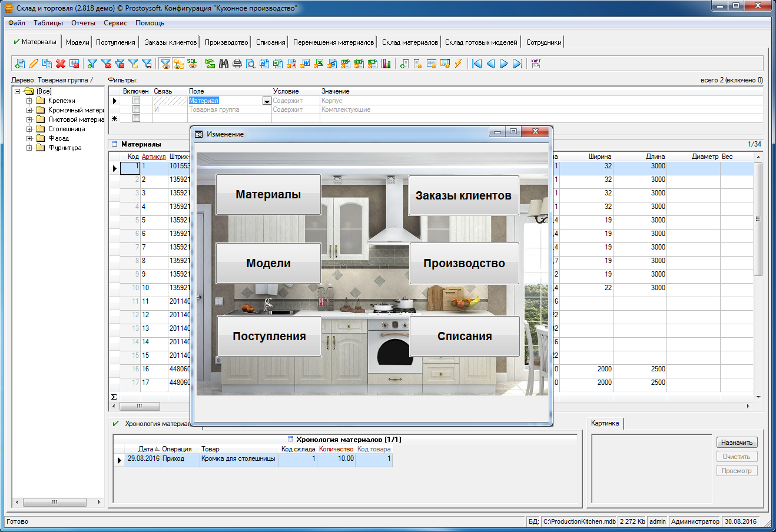Screen dimensions: 776x532
Task: Click the pencil edit record icon
Action: click(34, 64)
